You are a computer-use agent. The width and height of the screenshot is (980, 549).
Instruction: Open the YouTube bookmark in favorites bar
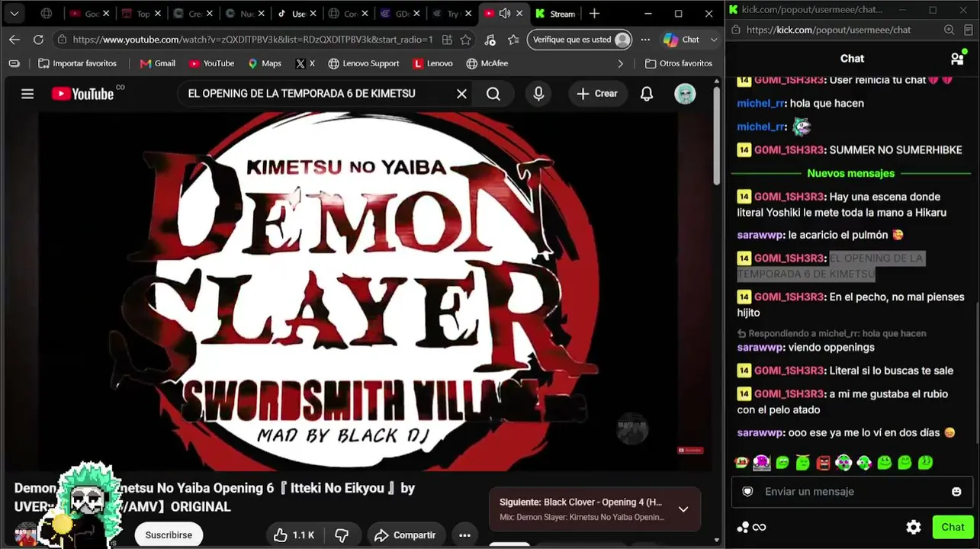(211, 63)
